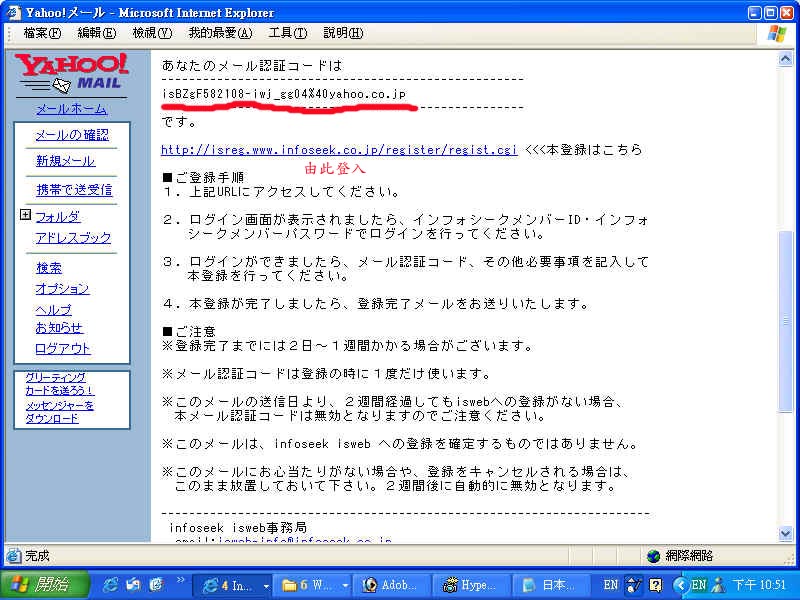Launch Internet Explorer from Quick Launch
800x600 pixels.
110,585
